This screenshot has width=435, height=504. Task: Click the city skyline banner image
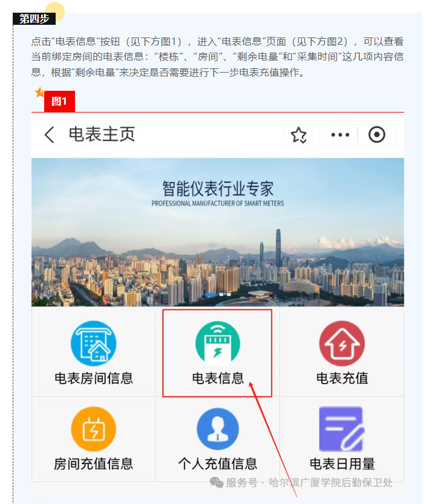coord(218,232)
